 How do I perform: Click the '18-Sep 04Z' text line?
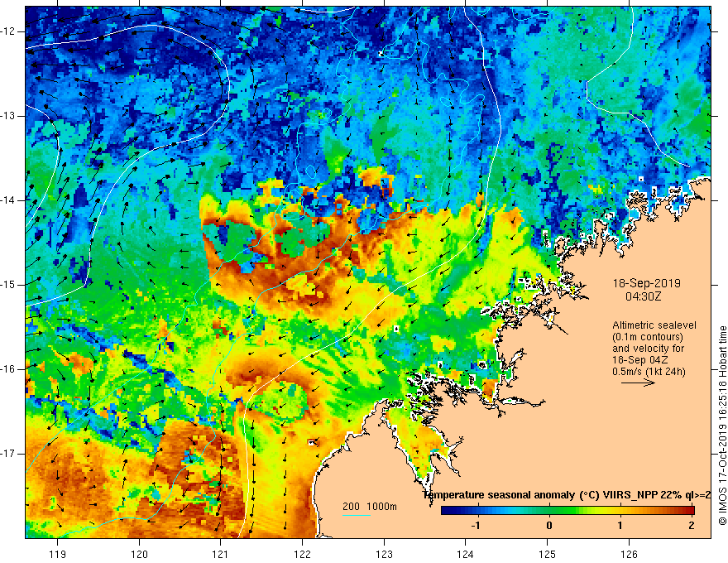coord(637,359)
